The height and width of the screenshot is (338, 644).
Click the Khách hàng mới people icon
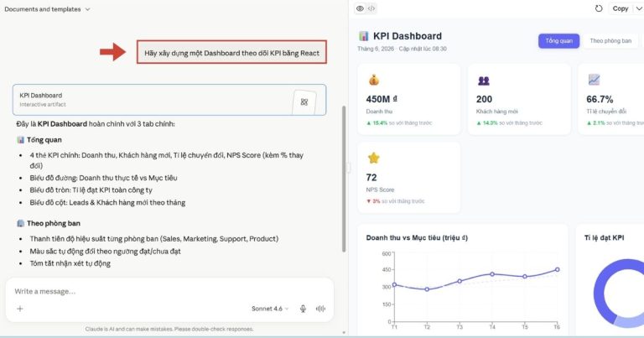(483, 81)
